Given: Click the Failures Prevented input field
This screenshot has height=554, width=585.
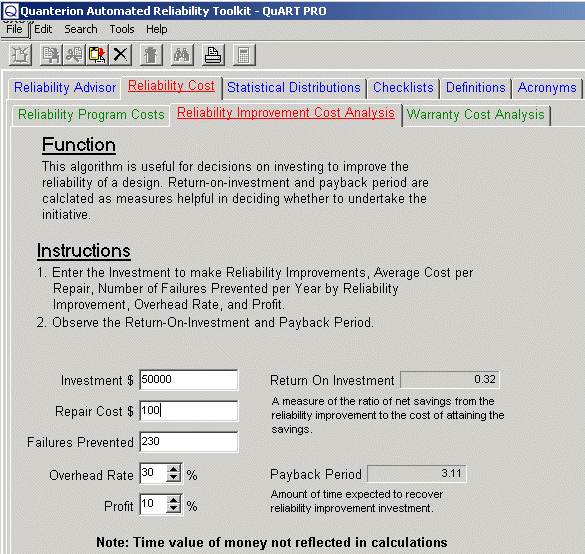Looking at the screenshot, I should click(x=189, y=442).
